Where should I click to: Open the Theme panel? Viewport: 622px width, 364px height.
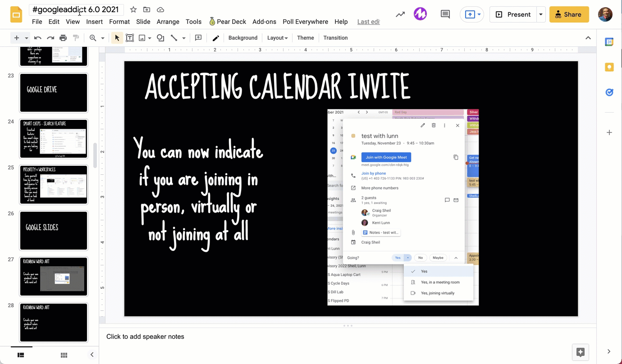pos(306,38)
